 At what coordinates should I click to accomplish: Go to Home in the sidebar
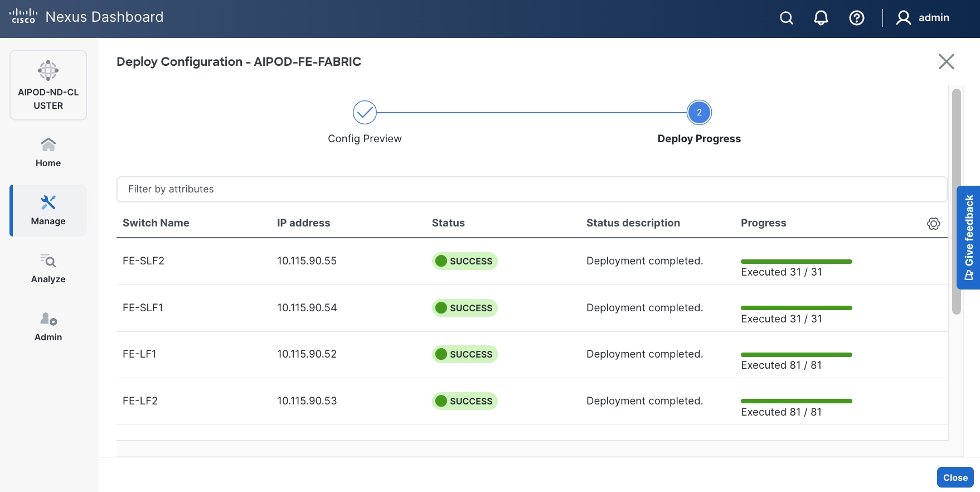click(48, 152)
